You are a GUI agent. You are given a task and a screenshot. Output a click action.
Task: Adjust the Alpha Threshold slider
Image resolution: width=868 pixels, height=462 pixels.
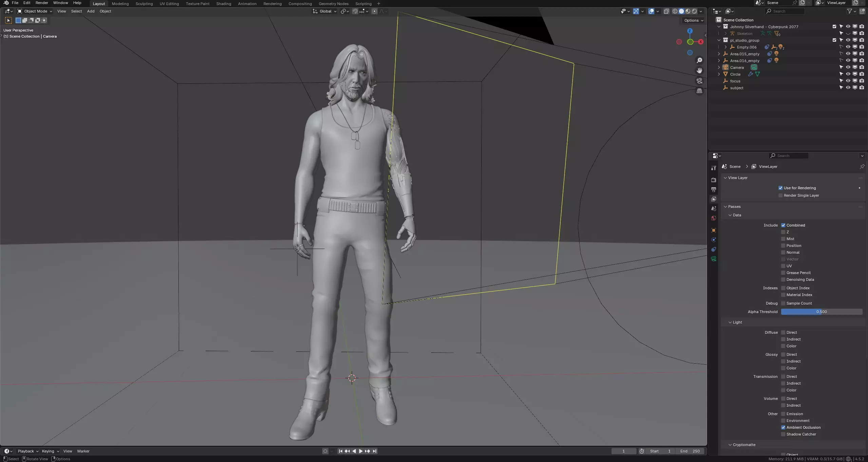click(x=822, y=312)
